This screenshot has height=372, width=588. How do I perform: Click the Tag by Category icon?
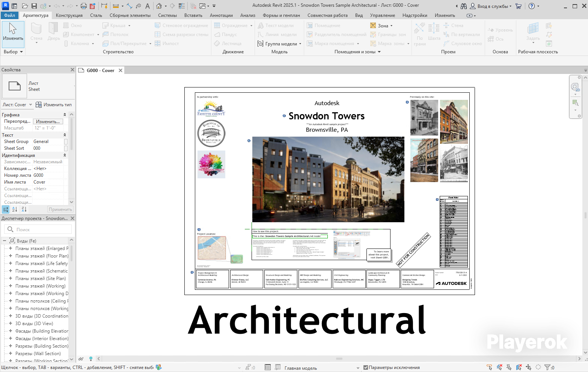pyautogui.click(x=139, y=6)
